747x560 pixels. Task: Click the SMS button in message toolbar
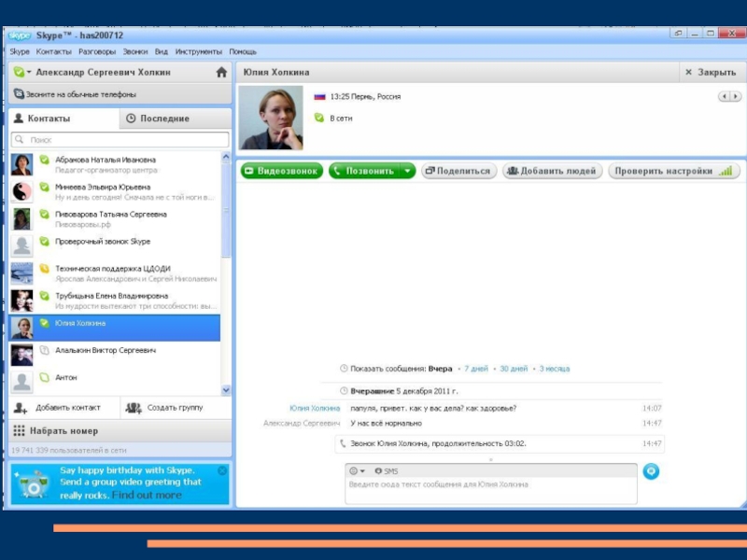coord(387,471)
